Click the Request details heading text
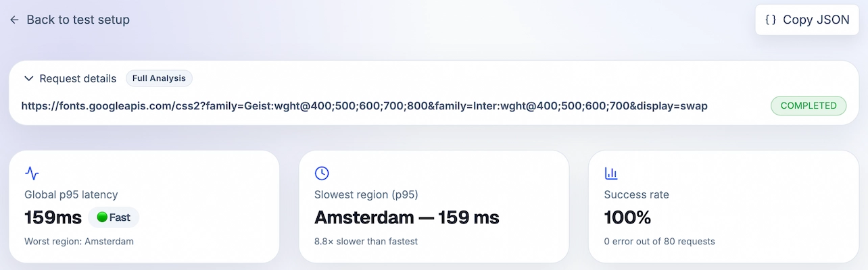Screen dimensions: 868x270 [78, 78]
